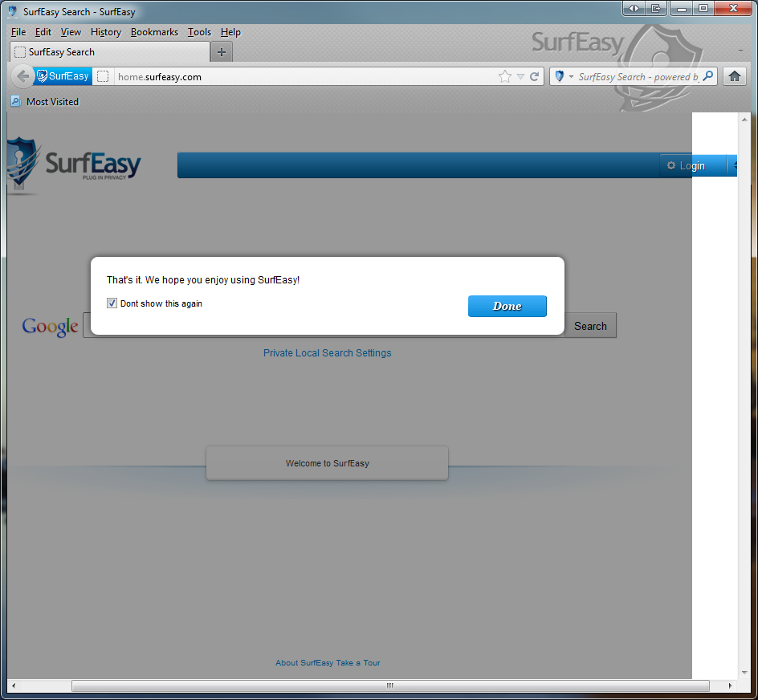Click the title bar double-arrow icon
Viewport: 758px width, 700px height.
(634, 8)
